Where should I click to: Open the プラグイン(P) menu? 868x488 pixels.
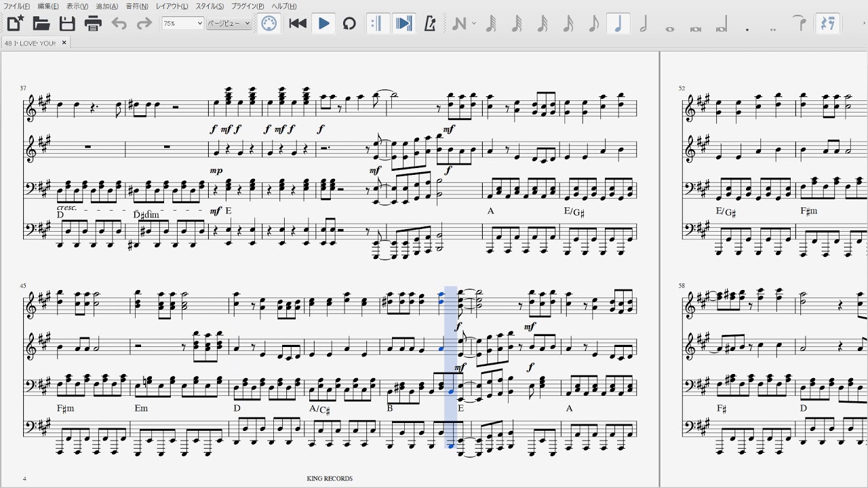(x=248, y=6)
